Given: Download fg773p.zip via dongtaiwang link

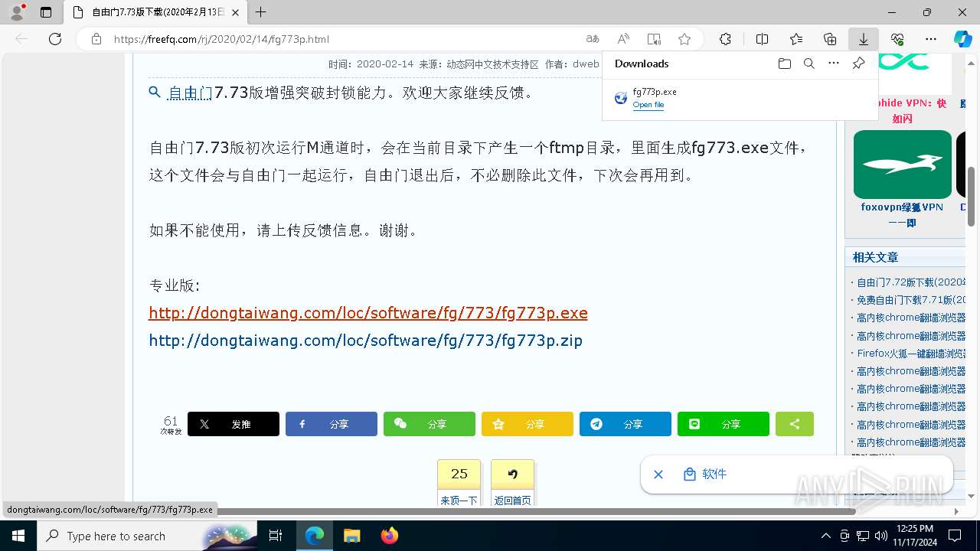Looking at the screenshot, I should coord(366,341).
